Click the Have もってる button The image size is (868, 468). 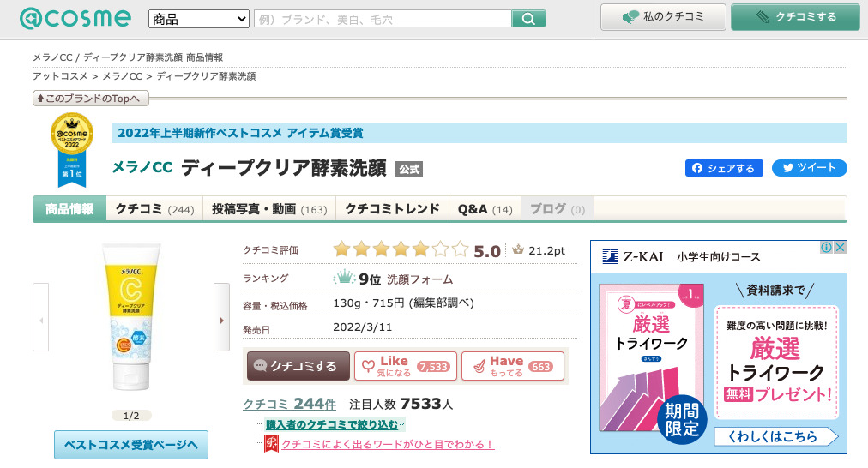tap(513, 366)
